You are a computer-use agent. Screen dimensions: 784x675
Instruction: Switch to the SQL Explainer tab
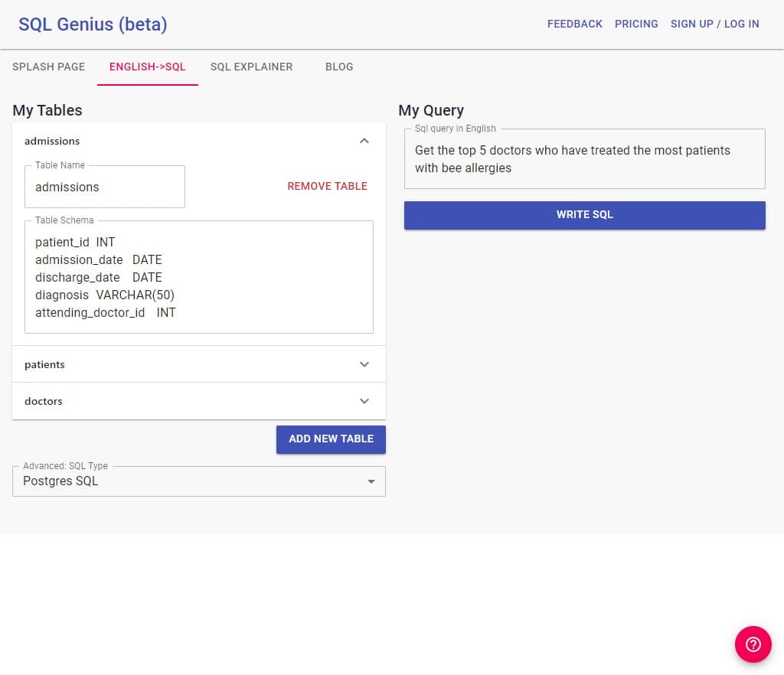click(251, 67)
